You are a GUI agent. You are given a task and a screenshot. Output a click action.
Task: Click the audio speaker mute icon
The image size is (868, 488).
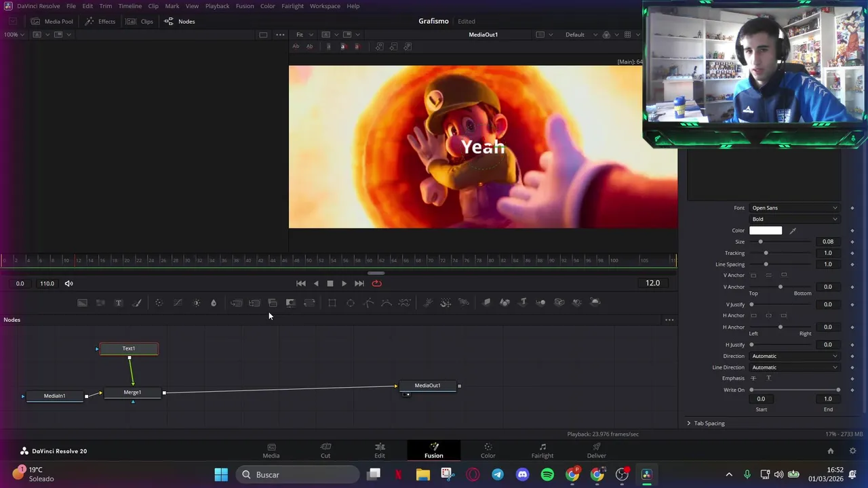tap(68, 283)
